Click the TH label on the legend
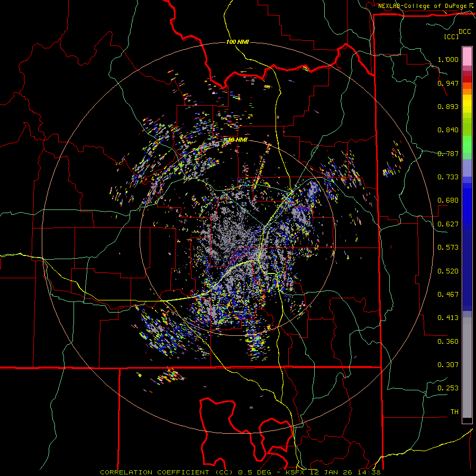Viewport: 476px width, 476px height. pyautogui.click(x=454, y=412)
